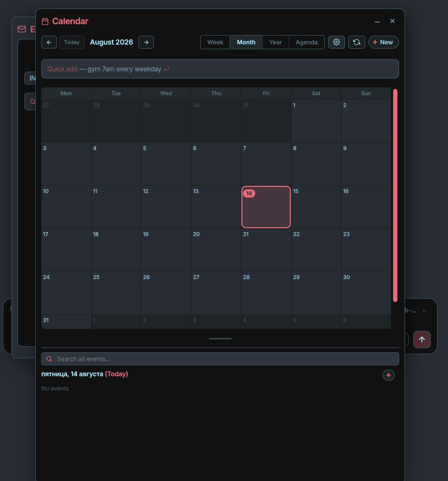
Task: Refresh calendar with sync icon
Action: click(x=357, y=42)
